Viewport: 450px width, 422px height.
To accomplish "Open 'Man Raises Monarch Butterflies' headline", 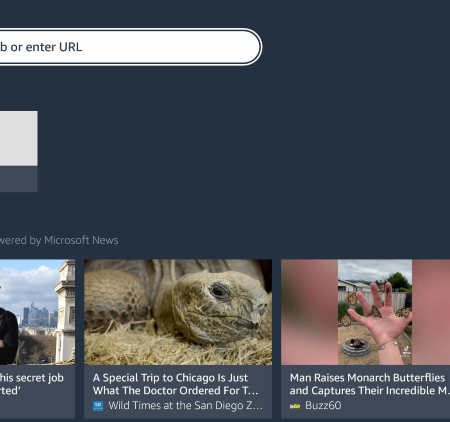I will [370, 384].
